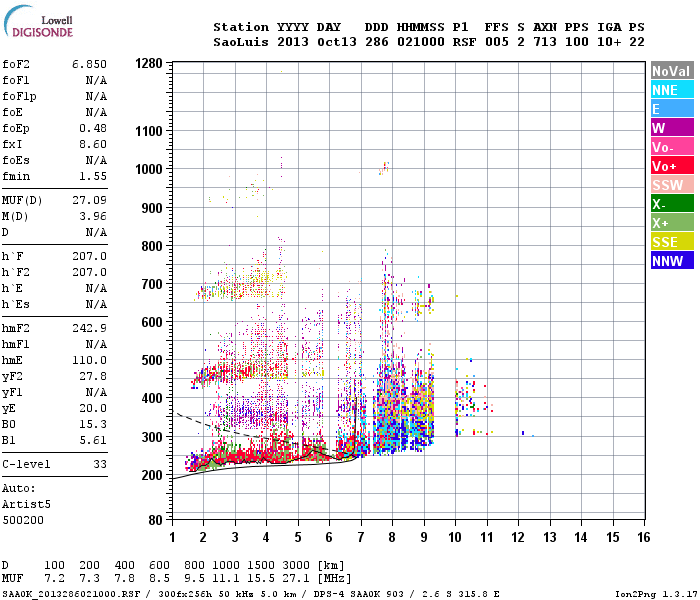Select the NNW blue legend swatch
700x600 pixels.
coord(672,260)
